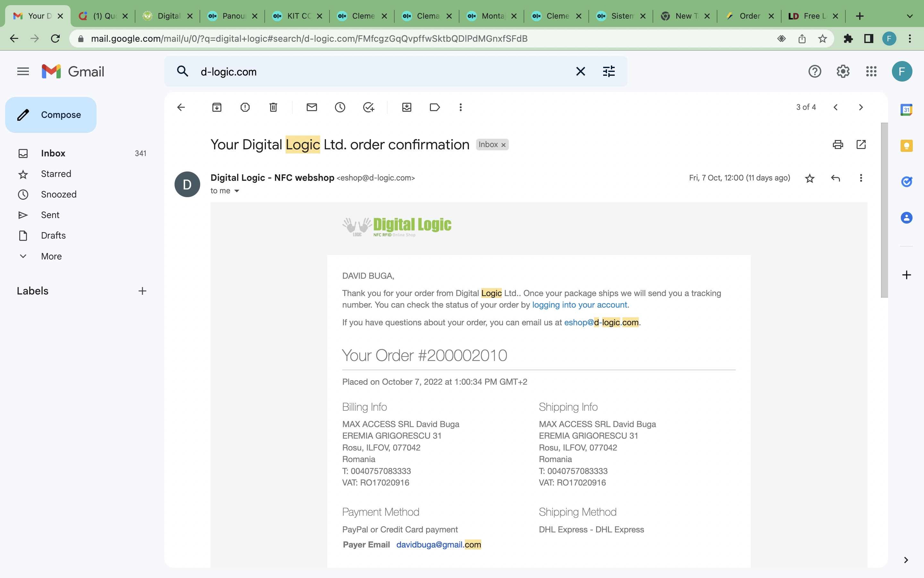Follow the 'logging into your account' link
Image resolution: width=924 pixels, height=578 pixels.
tap(579, 305)
